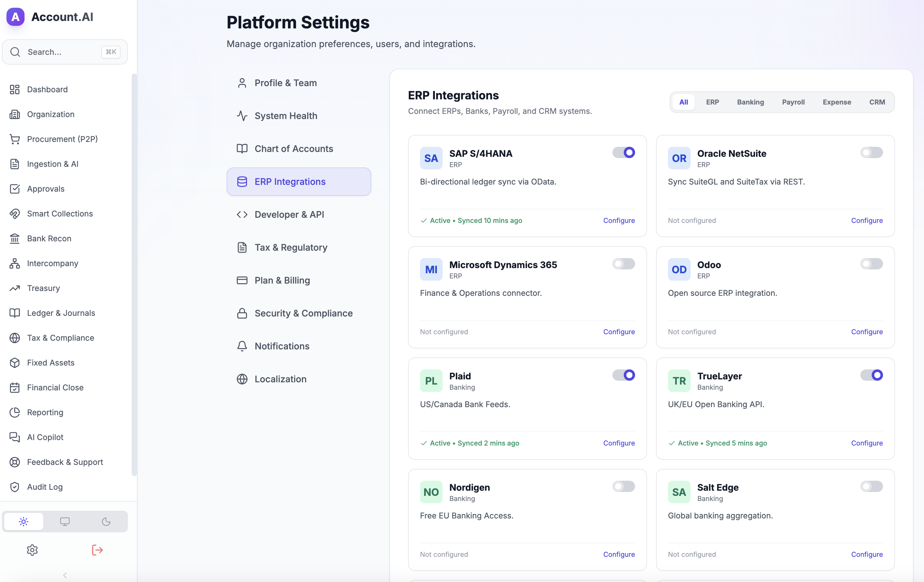Open settings gear icon at sidebar bottom

[x=32, y=550]
